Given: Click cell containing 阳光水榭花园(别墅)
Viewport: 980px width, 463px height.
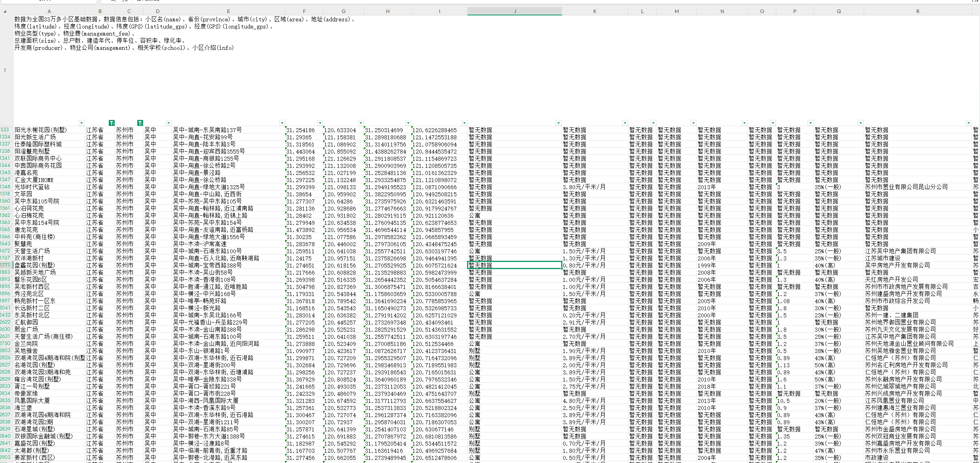Looking at the screenshot, I should tap(41, 130).
